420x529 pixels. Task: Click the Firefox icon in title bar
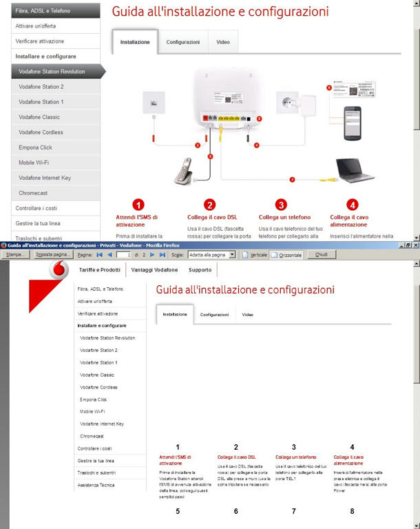[3, 245]
